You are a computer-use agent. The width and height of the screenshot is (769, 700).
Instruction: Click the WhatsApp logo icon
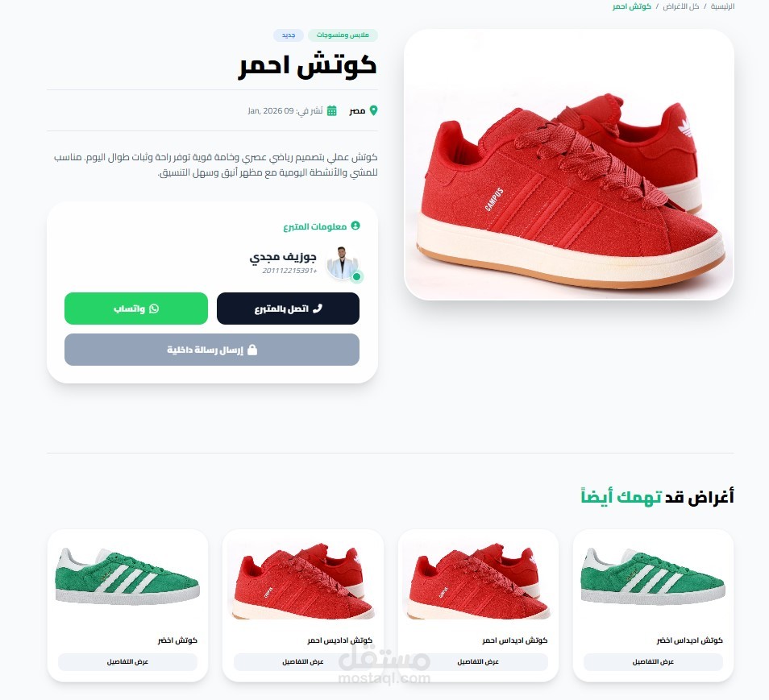tap(154, 309)
